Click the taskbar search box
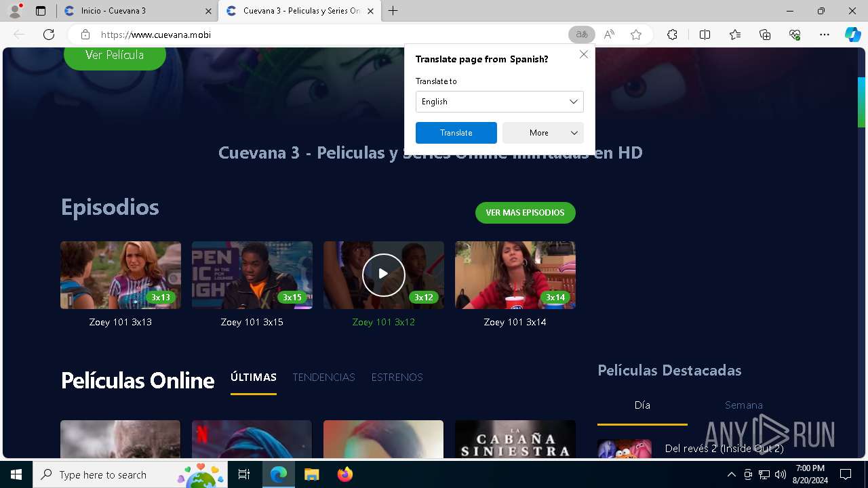Image resolution: width=868 pixels, height=488 pixels. click(129, 474)
